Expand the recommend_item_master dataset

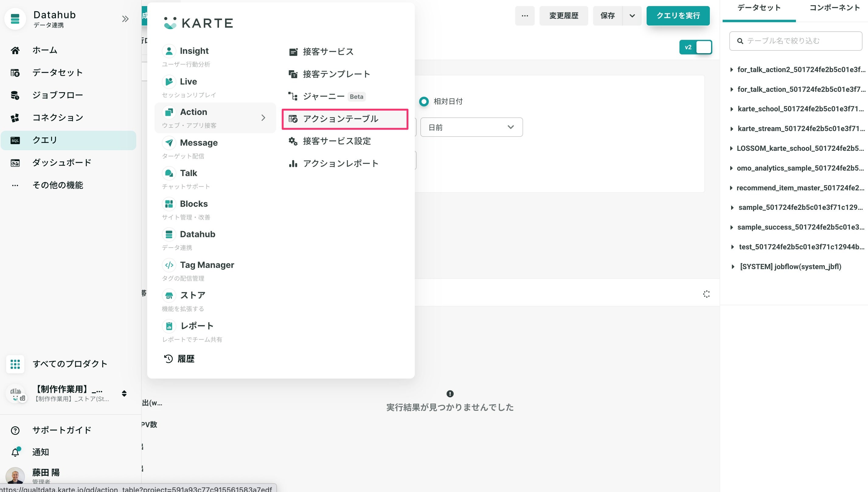coord(731,188)
